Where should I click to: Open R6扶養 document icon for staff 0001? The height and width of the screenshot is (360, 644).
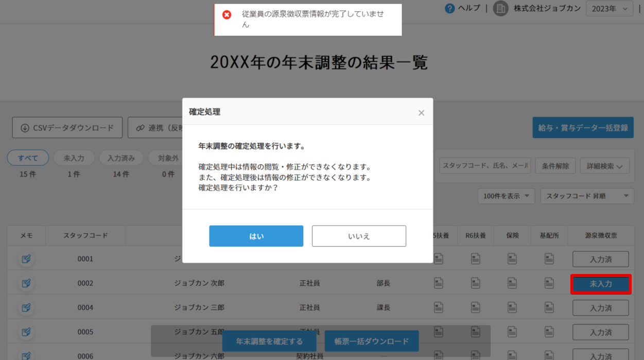pyautogui.click(x=476, y=259)
